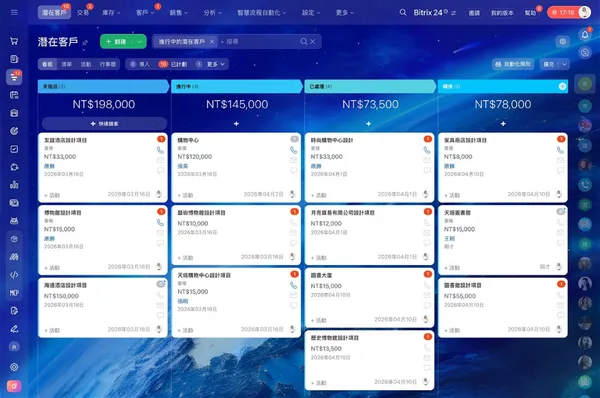Open kanban settings gear at top right

tap(562, 41)
